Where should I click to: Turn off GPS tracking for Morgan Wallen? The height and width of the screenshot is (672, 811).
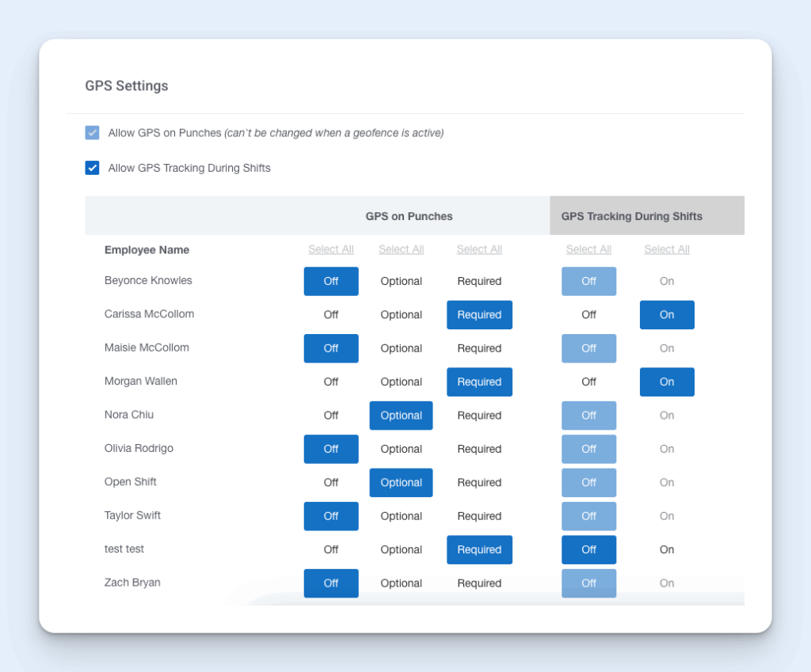(588, 382)
